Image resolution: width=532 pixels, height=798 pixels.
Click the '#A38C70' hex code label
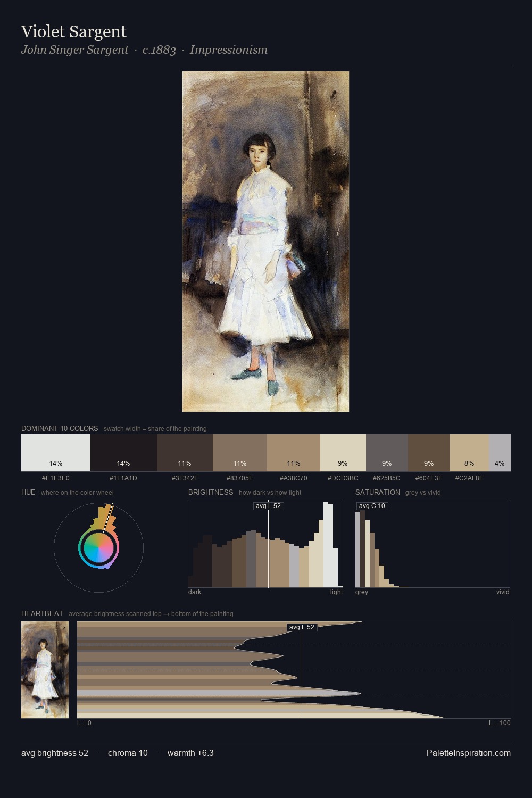294,478
